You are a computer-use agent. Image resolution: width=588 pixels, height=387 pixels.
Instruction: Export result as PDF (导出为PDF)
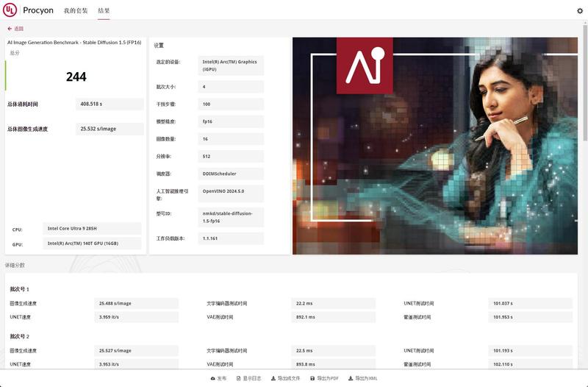324,378
